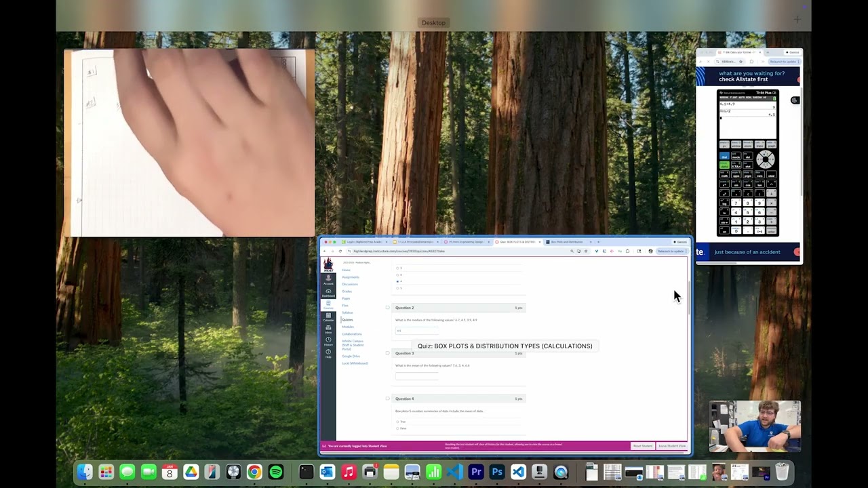Image resolution: width=868 pixels, height=488 pixels.
Task: Open the Assignments course menu link
Action: [x=351, y=277]
